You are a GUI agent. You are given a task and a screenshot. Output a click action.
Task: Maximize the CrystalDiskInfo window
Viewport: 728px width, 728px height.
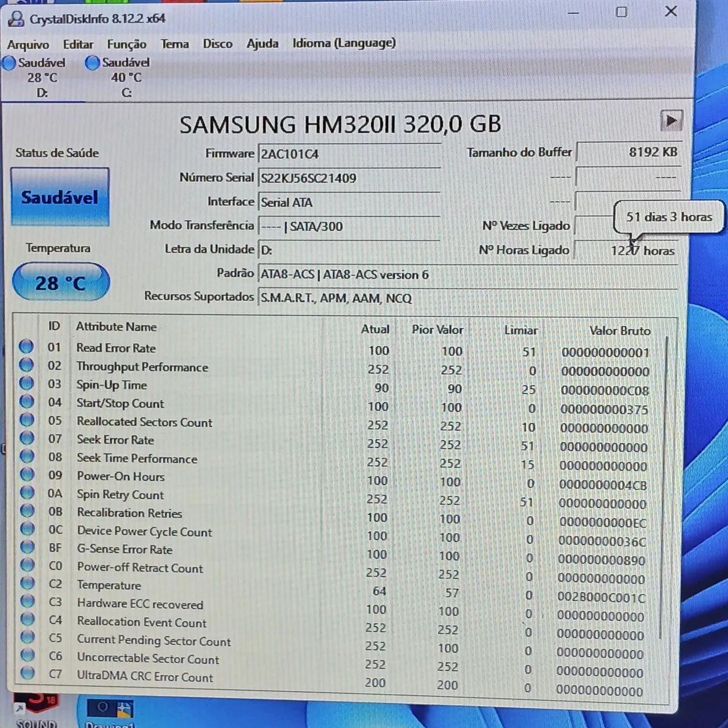622,12
